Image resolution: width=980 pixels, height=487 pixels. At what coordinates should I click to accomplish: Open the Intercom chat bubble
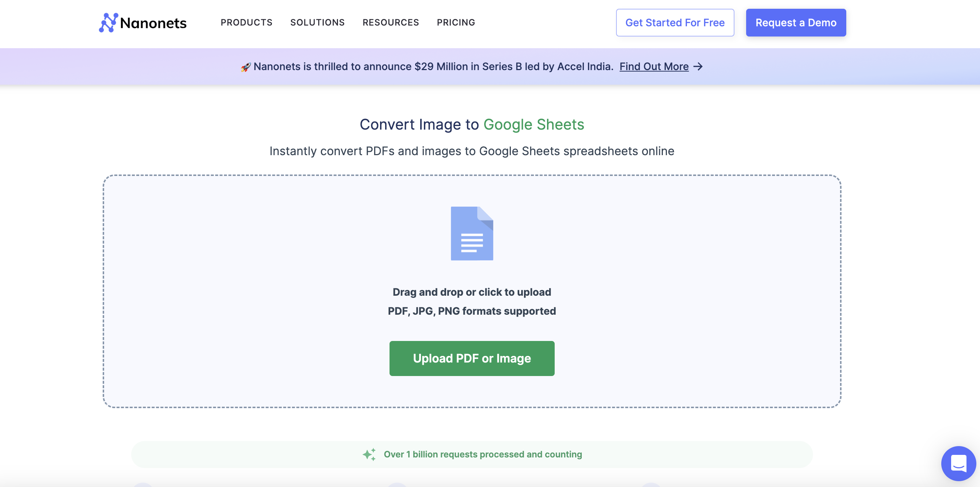pos(959,463)
